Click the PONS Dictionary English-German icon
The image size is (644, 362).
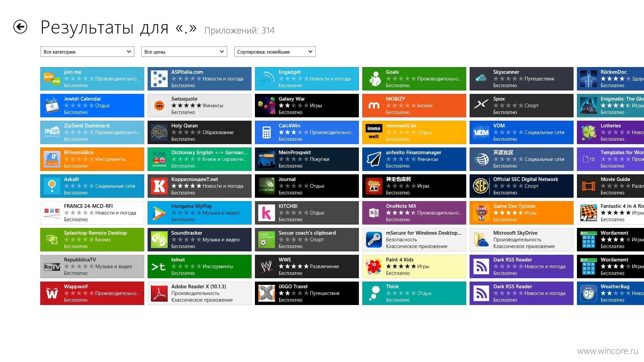click(x=159, y=159)
